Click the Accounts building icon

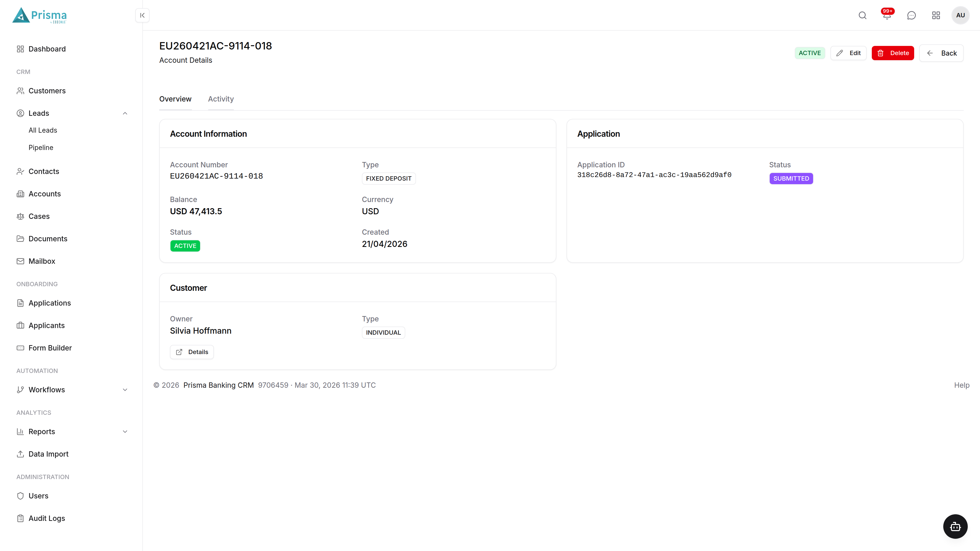click(20, 194)
